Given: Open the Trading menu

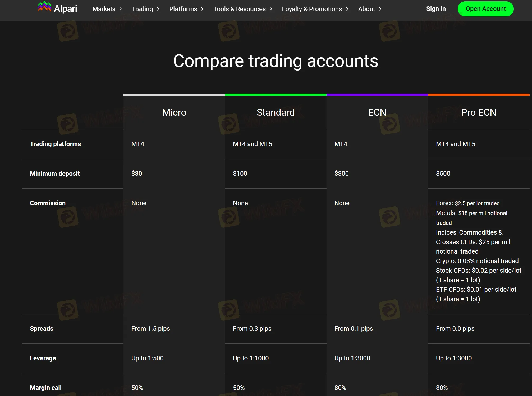Looking at the screenshot, I should [x=142, y=9].
